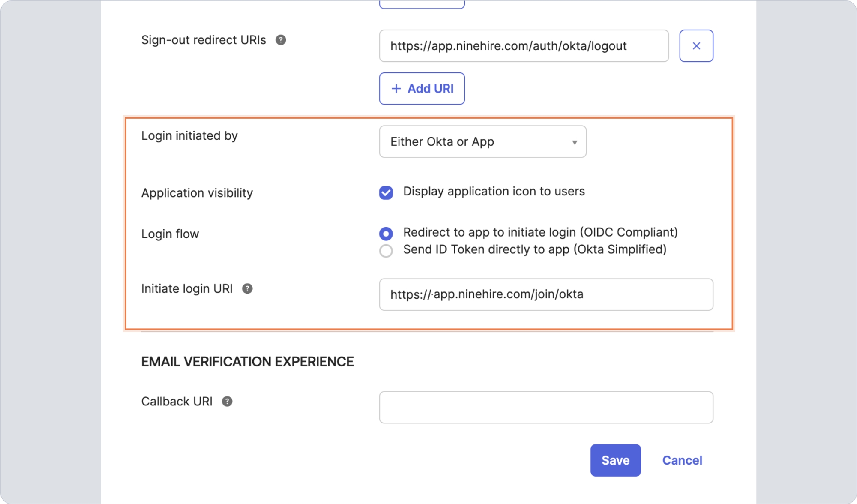Click help icon next to Sign-out redirect URIs
Image resolution: width=857 pixels, height=504 pixels.
tap(281, 40)
